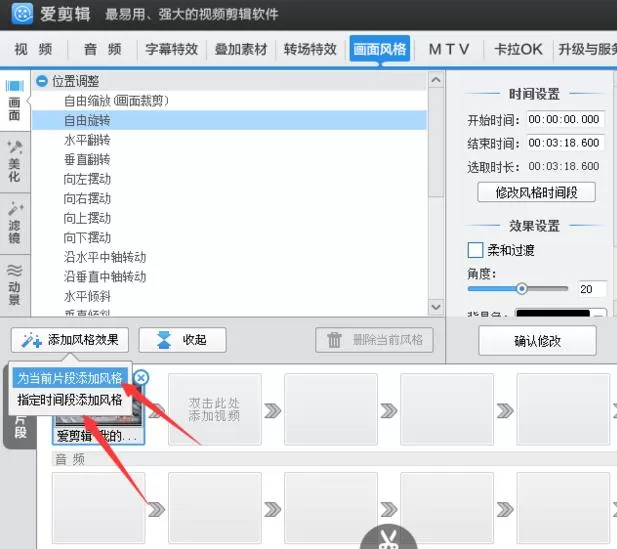Select the 滤镜 sidebar icon
The height and width of the screenshot is (549, 617).
tap(15, 224)
